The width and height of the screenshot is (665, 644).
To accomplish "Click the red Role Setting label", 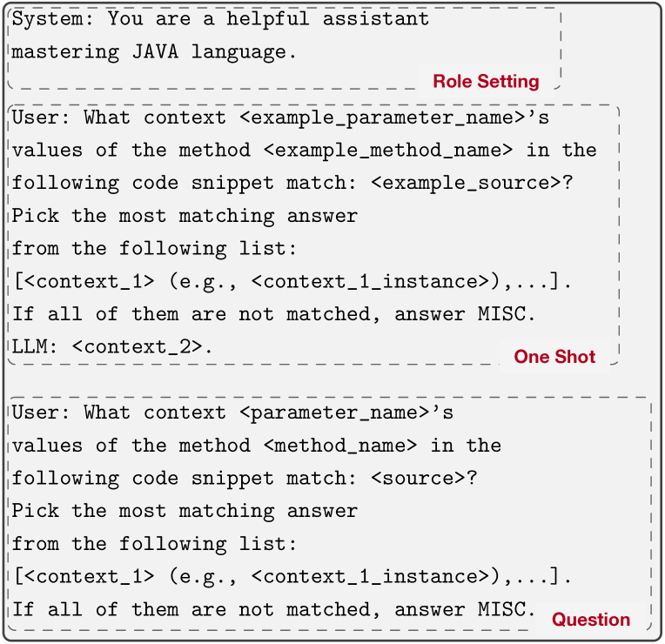I will point(486,82).
